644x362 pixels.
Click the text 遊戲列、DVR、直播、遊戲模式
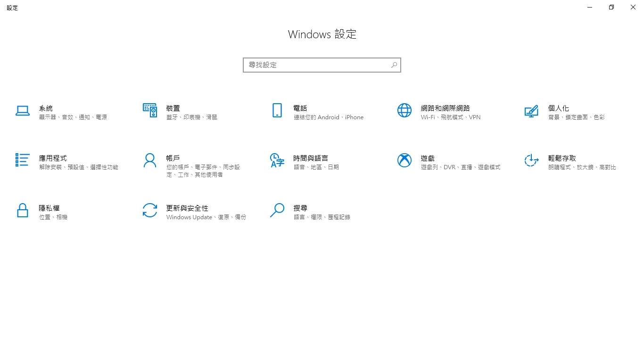461,167
